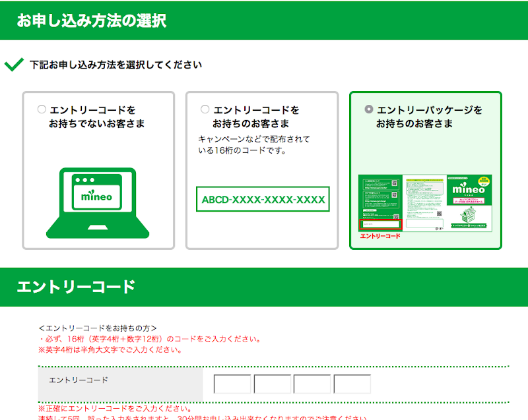The width and height of the screenshot is (528, 420).
Task: Click the エントリーコード field label
Action: click(x=79, y=380)
